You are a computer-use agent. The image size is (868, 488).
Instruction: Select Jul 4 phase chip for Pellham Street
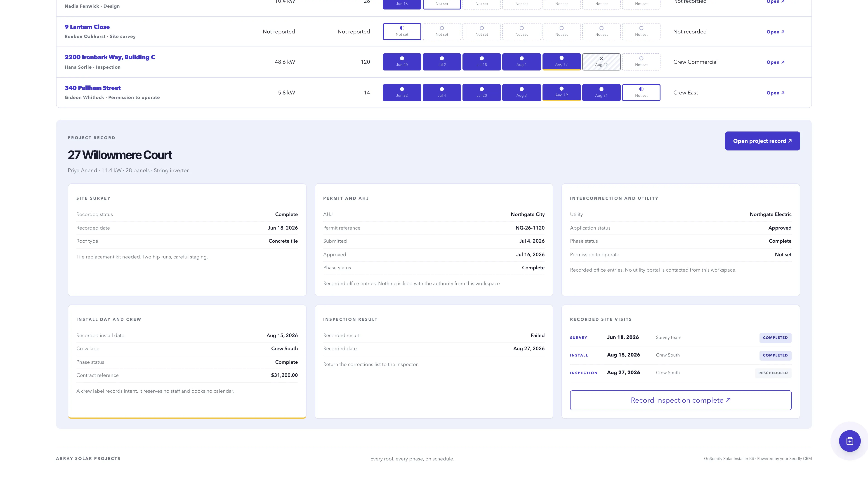pyautogui.click(x=441, y=93)
